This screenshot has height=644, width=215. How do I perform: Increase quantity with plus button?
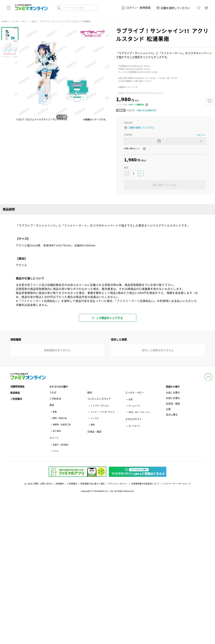[x=141, y=173]
